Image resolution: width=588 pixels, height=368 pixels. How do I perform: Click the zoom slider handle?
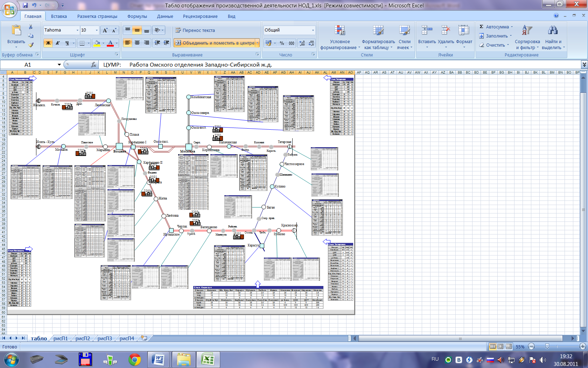(547, 346)
